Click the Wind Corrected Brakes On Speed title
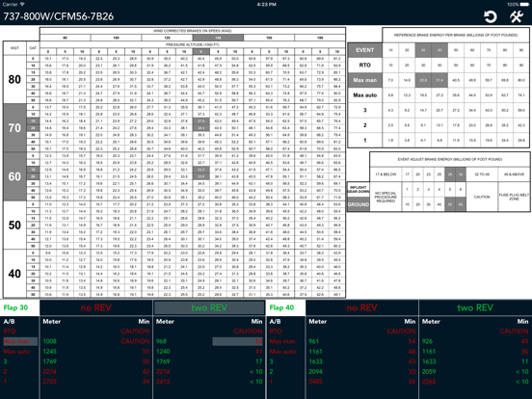Image resolution: width=532 pixels, height=399 pixels. pos(193,31)
